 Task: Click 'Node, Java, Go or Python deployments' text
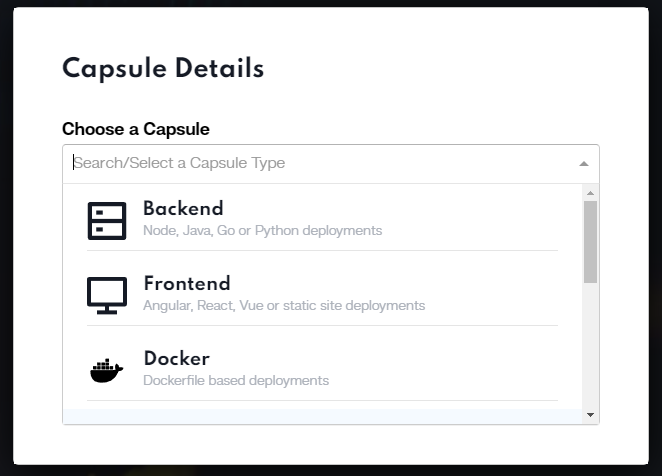coord(263,231)
